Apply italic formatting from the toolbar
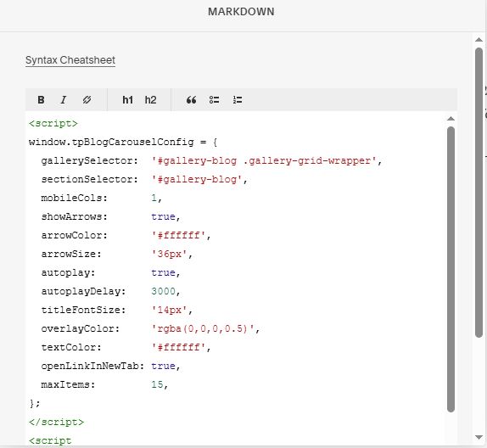This screenshot has height=448, width=487. click(64, 100)
